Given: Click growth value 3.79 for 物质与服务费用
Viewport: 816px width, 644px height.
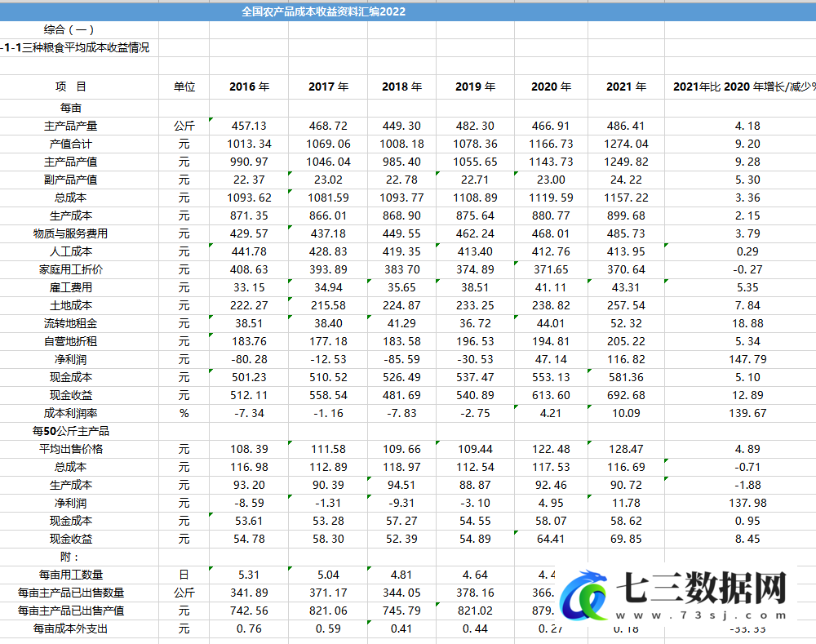Looking at the screenshot, I should click(747, 233).
